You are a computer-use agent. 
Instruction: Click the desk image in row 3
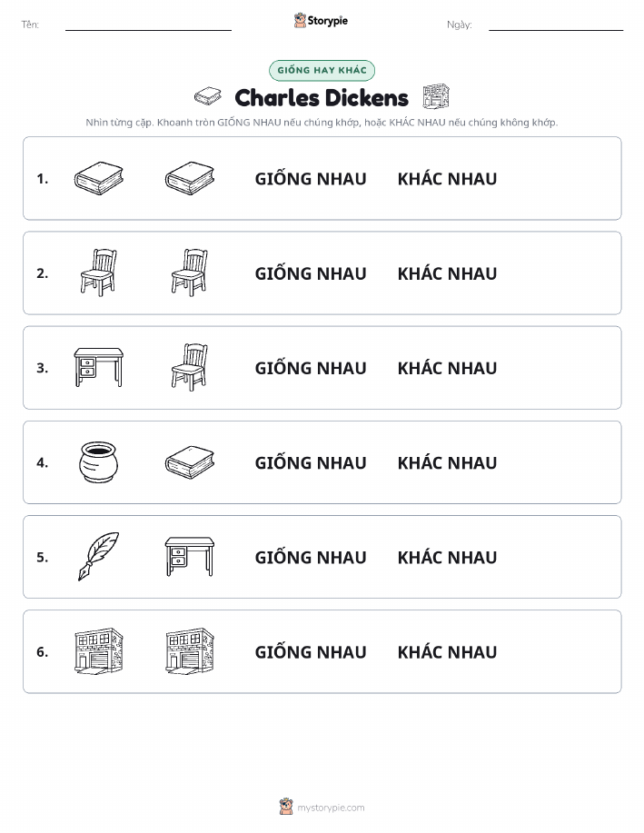point(99,367)
